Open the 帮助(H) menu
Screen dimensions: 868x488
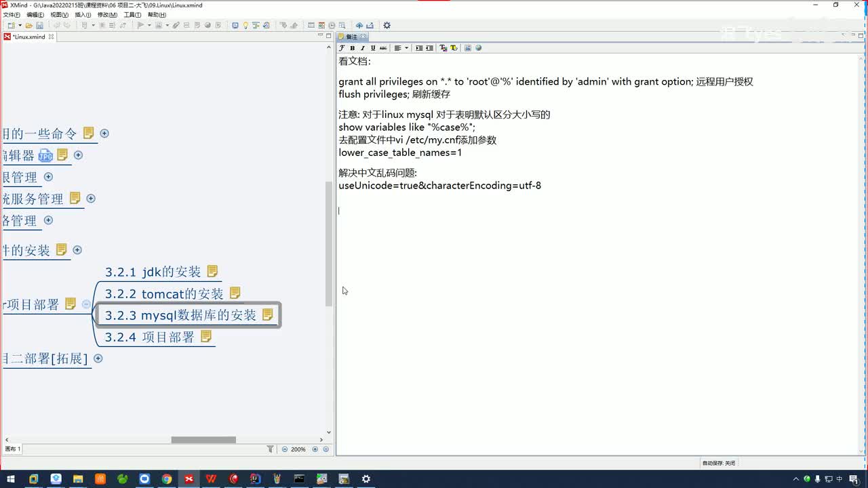(157, 14)
